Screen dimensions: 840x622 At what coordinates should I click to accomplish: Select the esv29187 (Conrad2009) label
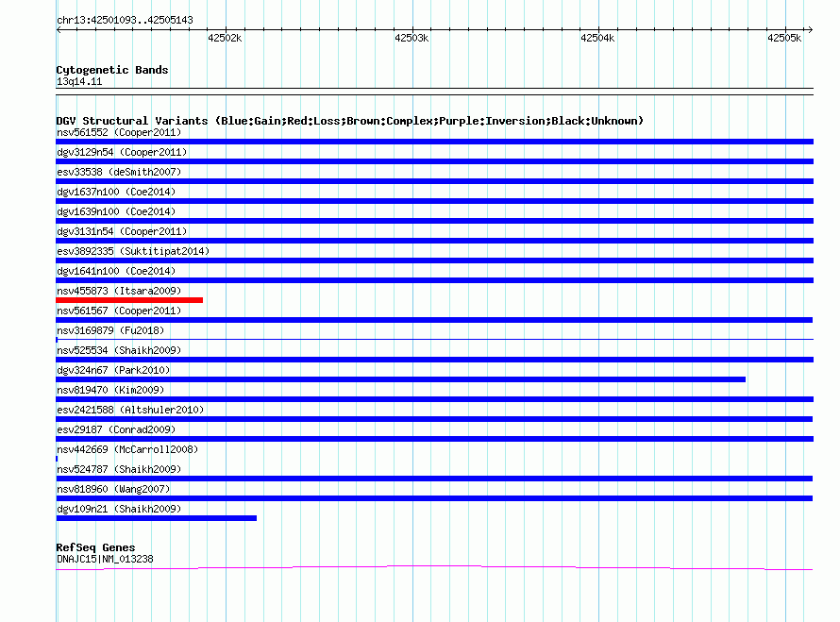116,429
